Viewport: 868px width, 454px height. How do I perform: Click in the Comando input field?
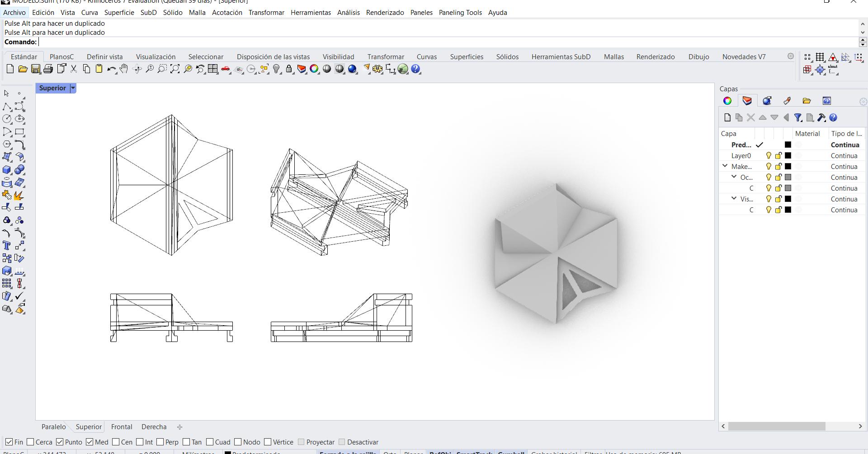448,42
